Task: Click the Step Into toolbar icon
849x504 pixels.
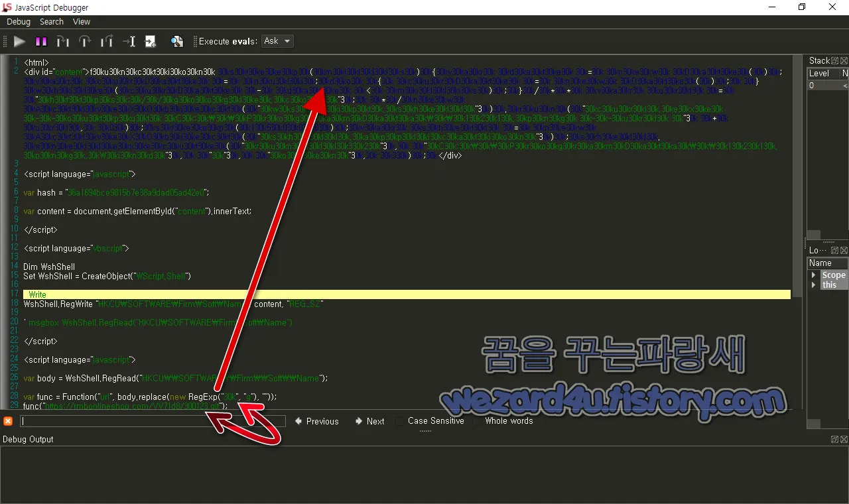Action: click(x=63, y=41)
